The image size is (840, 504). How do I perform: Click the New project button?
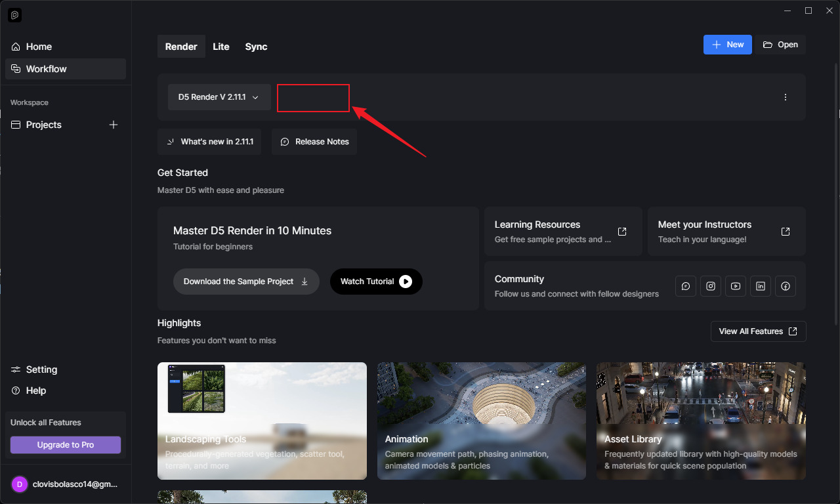(x=727, y=45)
